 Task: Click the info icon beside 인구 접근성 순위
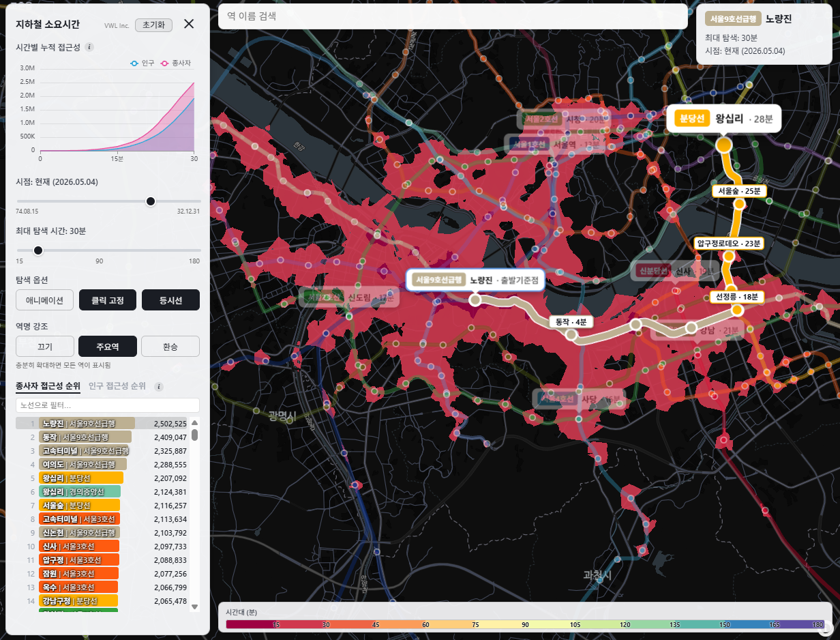pos(159,386)
